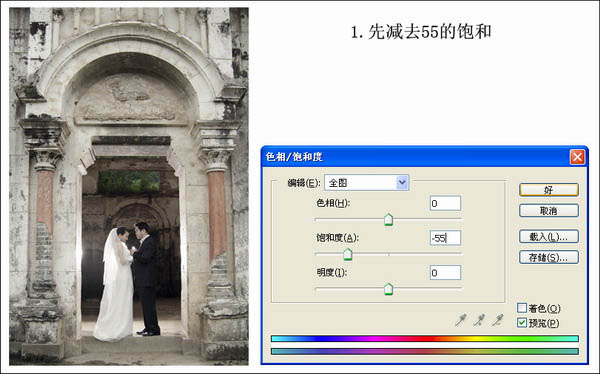The image size is (600, 374).
Task: Enable the 着色(O) colorize checkbox
Action: 522,308
